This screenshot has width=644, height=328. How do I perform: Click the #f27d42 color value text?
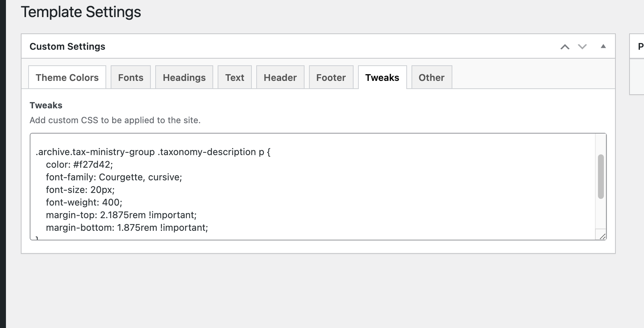click(93, 164)
